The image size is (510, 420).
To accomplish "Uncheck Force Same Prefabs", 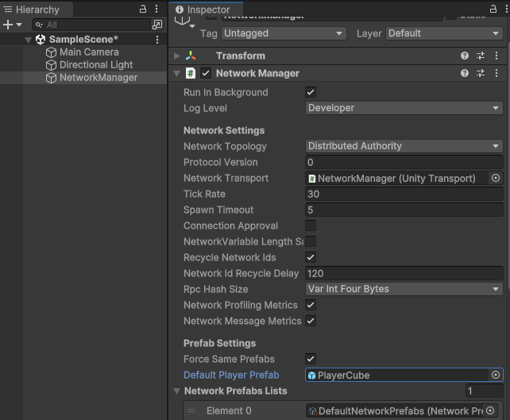I will (311, 360).
